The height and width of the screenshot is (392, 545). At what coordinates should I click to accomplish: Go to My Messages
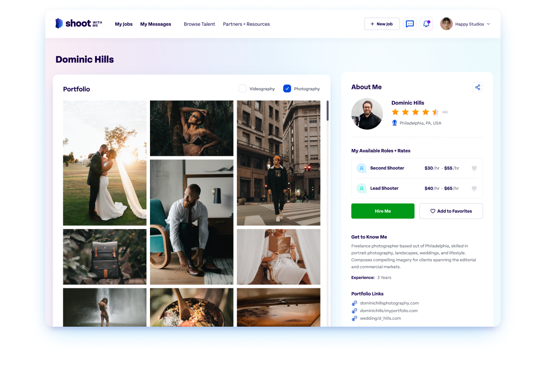[156, 24]
